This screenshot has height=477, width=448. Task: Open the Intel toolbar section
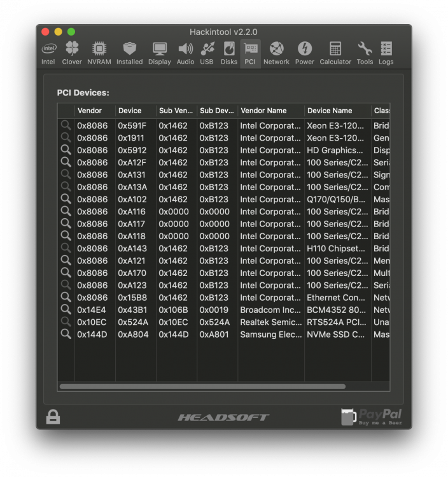[49, 53]
